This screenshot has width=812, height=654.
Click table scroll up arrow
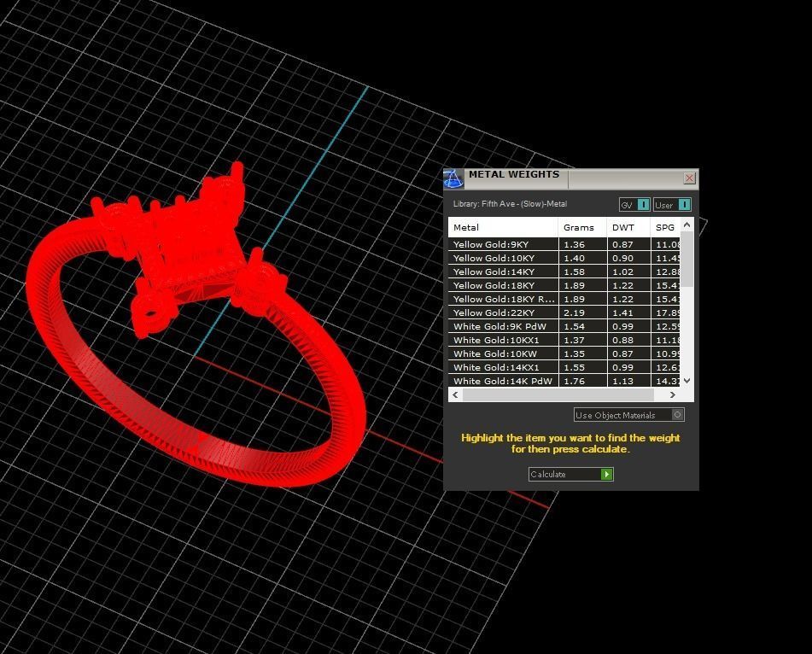coord(686,225)
